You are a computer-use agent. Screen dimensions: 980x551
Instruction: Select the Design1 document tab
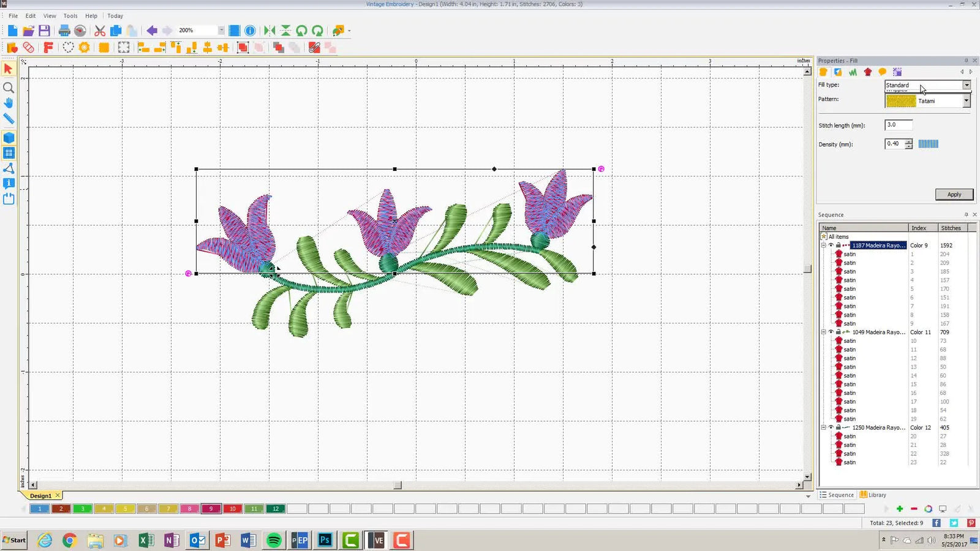coord(40,496)
